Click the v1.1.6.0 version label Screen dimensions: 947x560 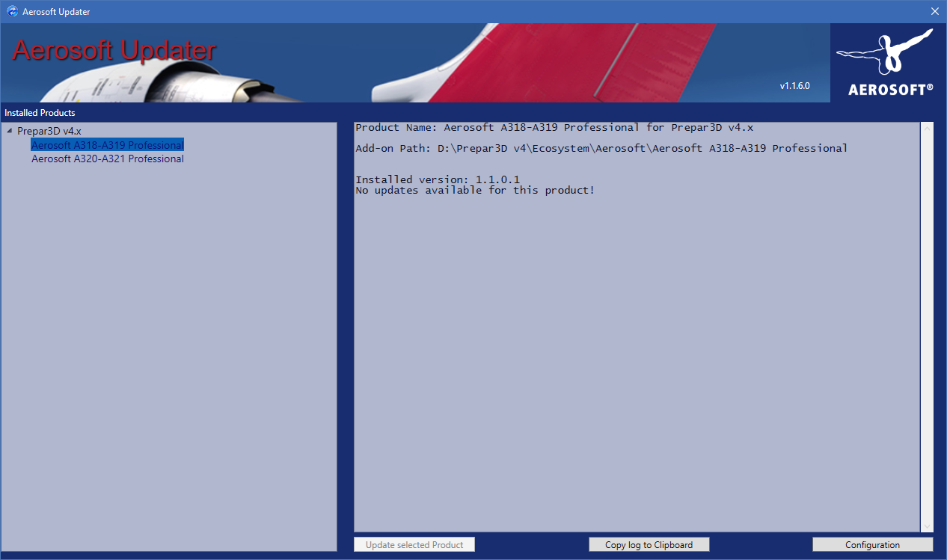click(794, 86)
